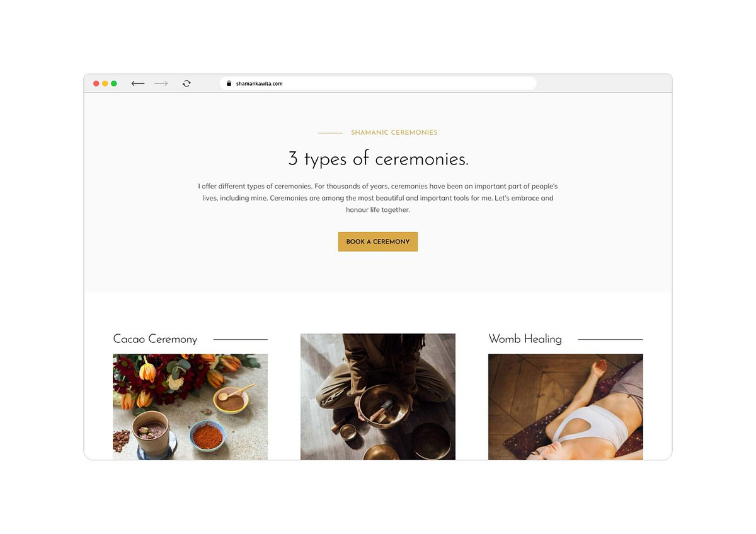Screen dimensions: 756x534
Task: Open the Cacao Ceremony heading
Action: (x=155, y=339)
